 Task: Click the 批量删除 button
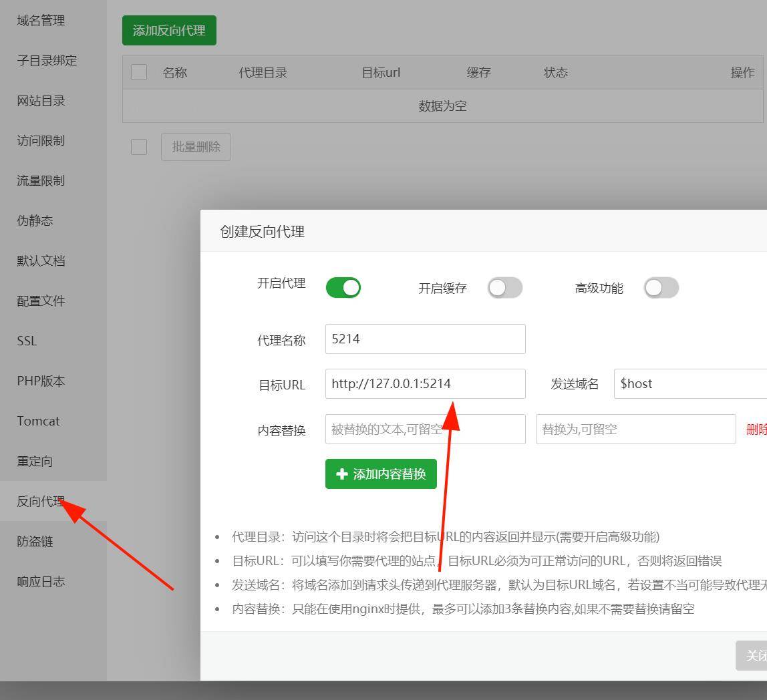195,146
